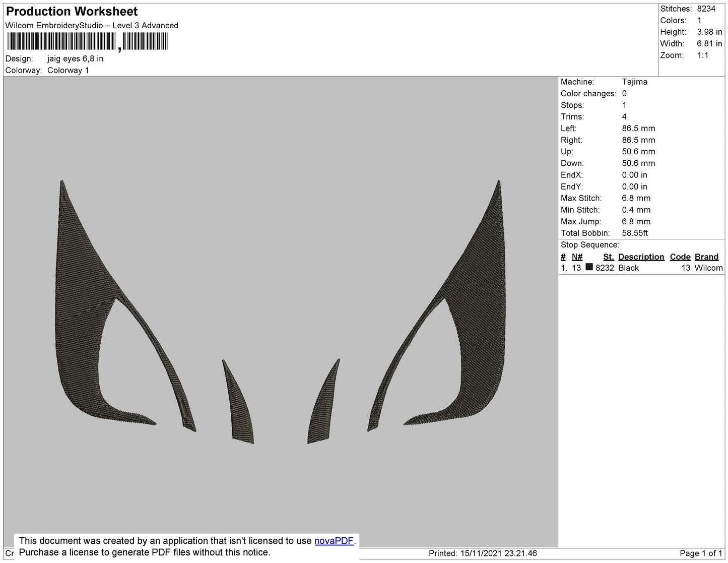Select the Width value 6.81 in
Screen dimensions: 728x563
[709, 44]
